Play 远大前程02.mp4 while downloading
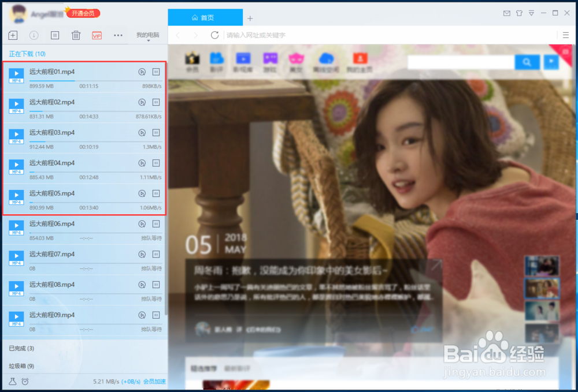Image resolution: width=578 pixels, height=392 pixels. (142, 102)
